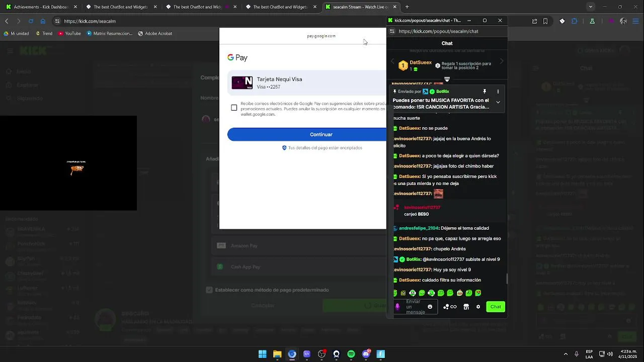Click the chat scrollbar thumb
644x362 pixels.
click(507, 279)
